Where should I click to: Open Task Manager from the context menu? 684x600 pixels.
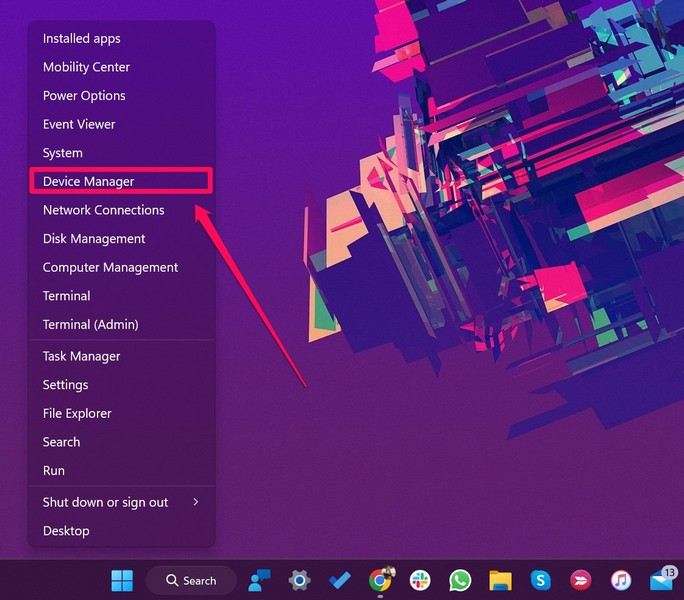click(81, 356)
